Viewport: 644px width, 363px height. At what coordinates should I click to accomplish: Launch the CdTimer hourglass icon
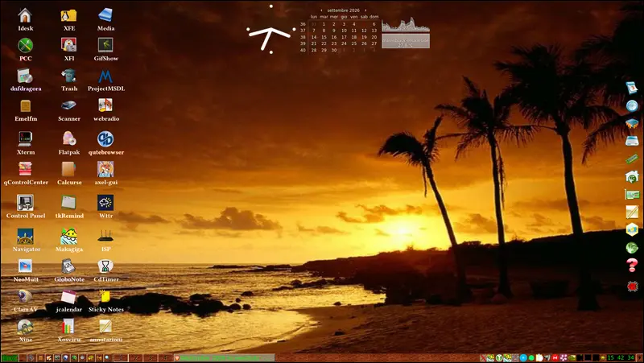pos(105,266)
